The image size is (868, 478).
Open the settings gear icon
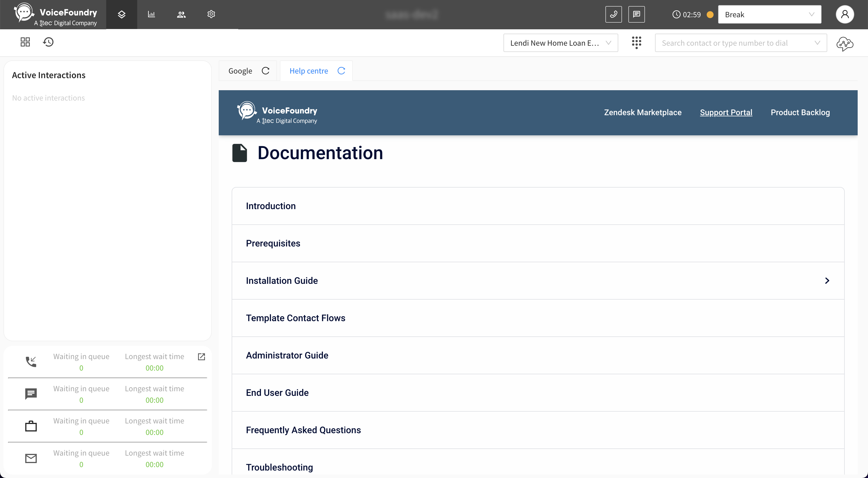pyautogui.click(x=211, y=14)
